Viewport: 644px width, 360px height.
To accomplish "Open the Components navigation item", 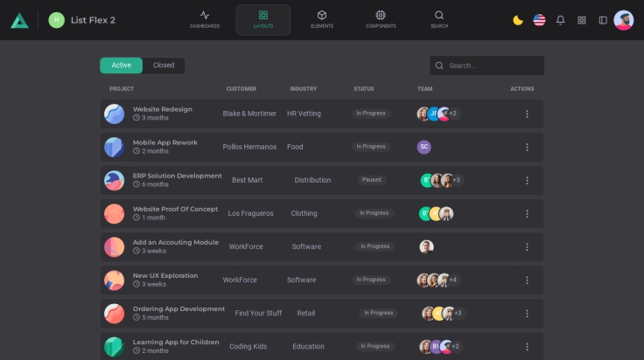I will click(x=381, y=19).
